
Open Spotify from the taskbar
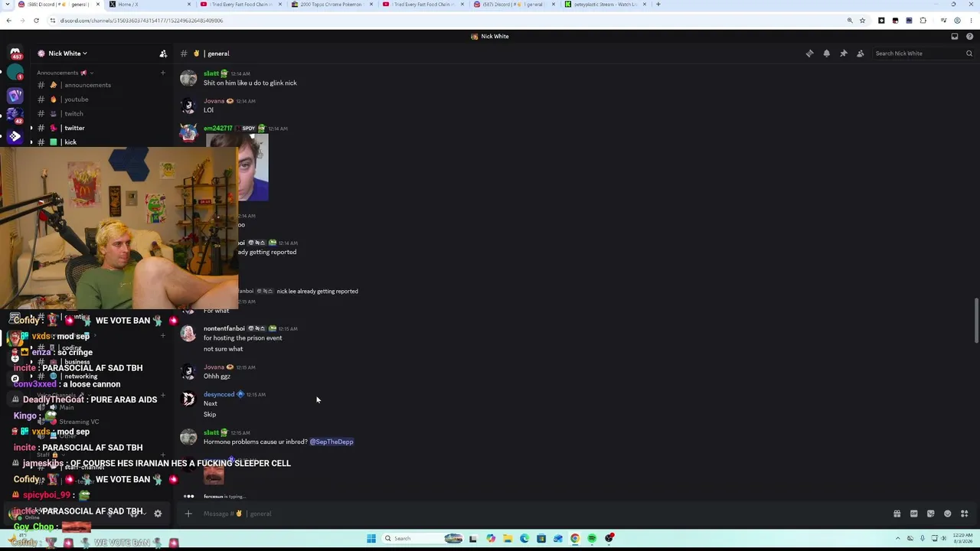tap(592, 539)
